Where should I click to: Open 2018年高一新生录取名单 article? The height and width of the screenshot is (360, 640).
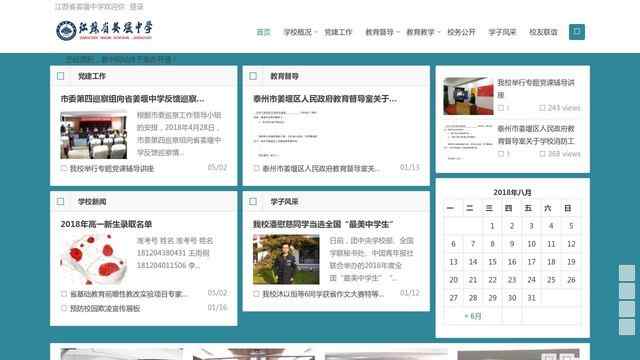(x=106, y=224)
